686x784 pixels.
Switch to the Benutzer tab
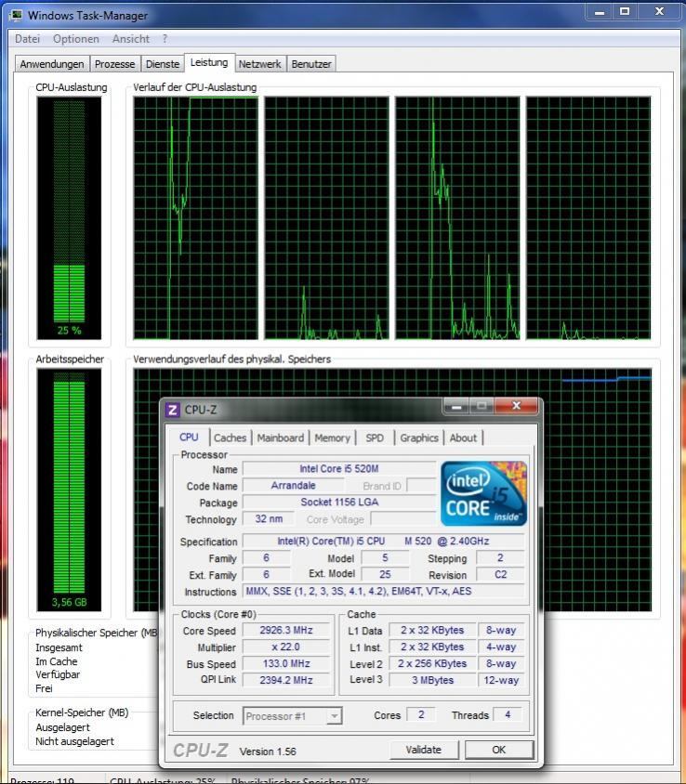click(x=311, y=64)
